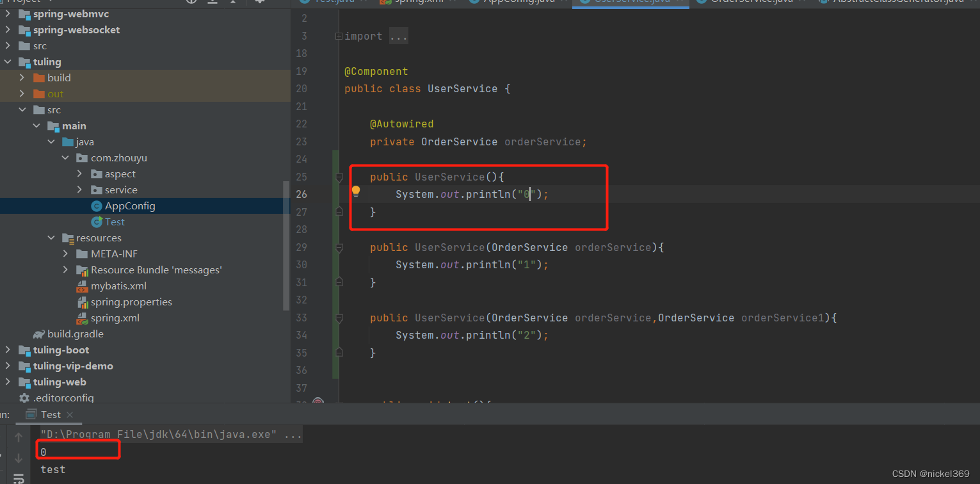
Task: Click the spring-webmvc module icon
Action: (x=24, y=14)
